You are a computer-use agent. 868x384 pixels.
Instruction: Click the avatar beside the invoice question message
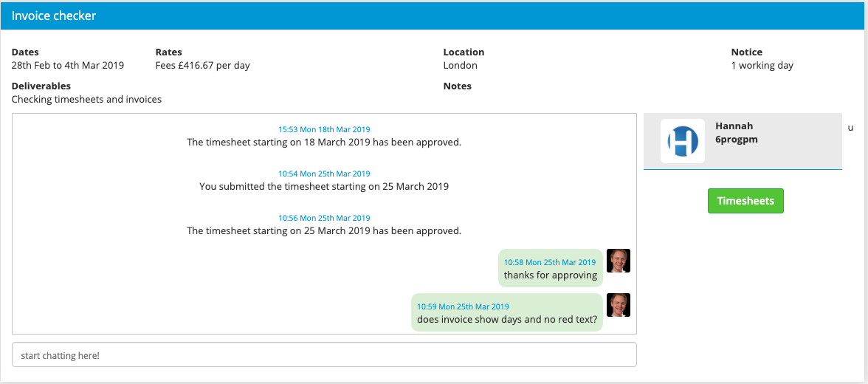pos(618,305)
